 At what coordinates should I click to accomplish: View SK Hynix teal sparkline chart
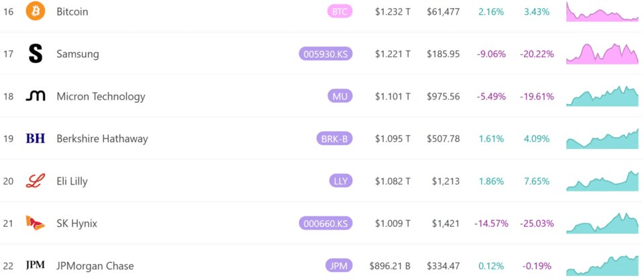click(602, 223)
